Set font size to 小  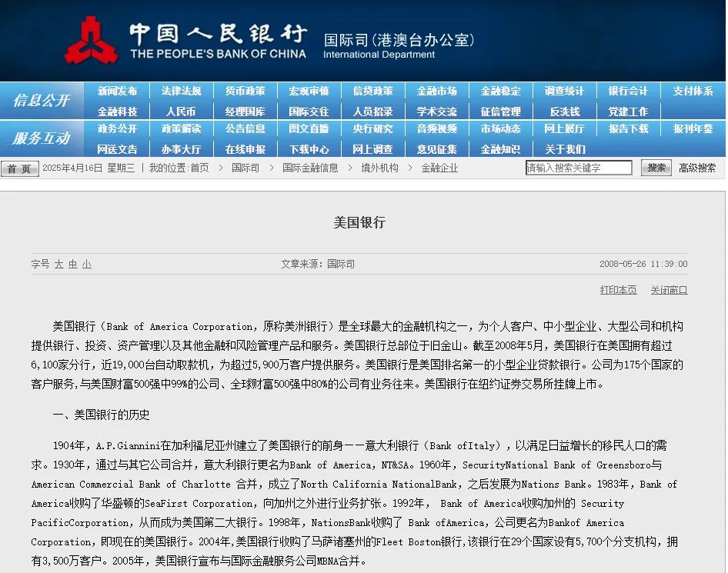point(87,264)
